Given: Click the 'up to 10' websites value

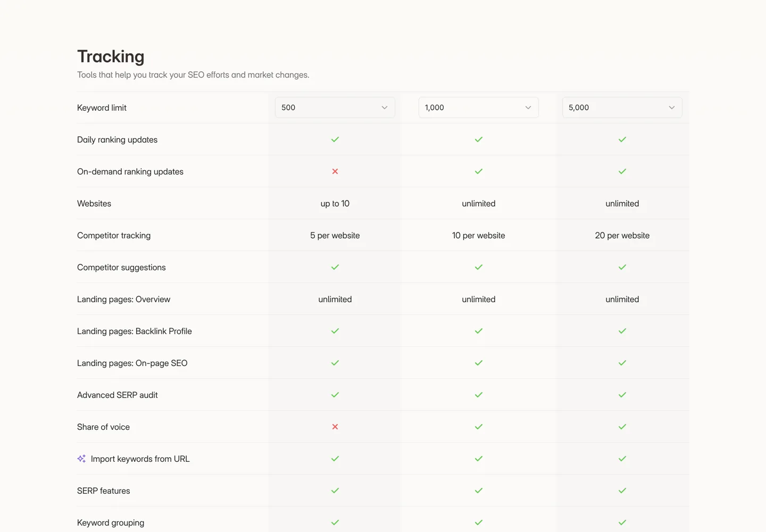Looking at the screenshot, I should click(335, 203).
